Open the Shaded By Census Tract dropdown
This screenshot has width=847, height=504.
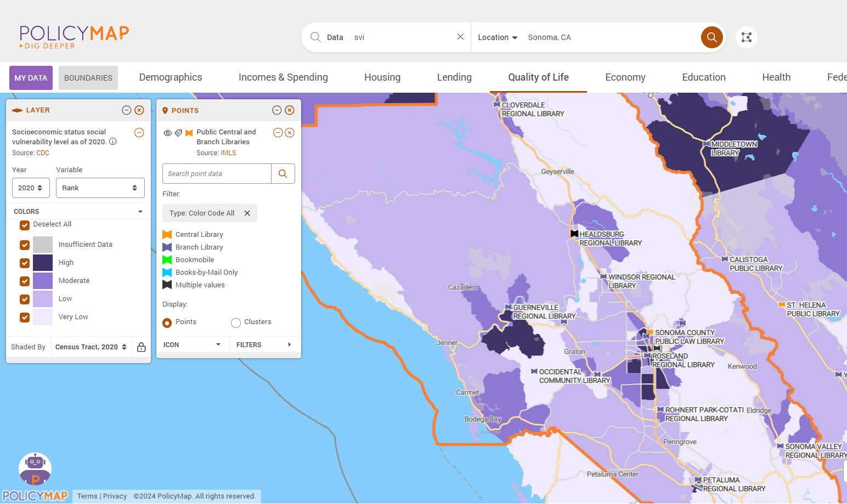click(91, 347)
